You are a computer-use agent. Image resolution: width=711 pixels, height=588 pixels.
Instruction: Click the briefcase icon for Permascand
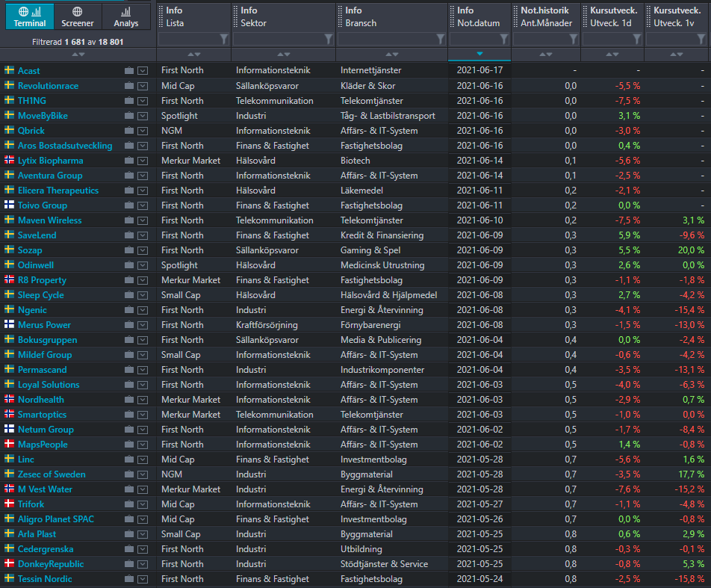pyautogui.click(x=129, y=369)
